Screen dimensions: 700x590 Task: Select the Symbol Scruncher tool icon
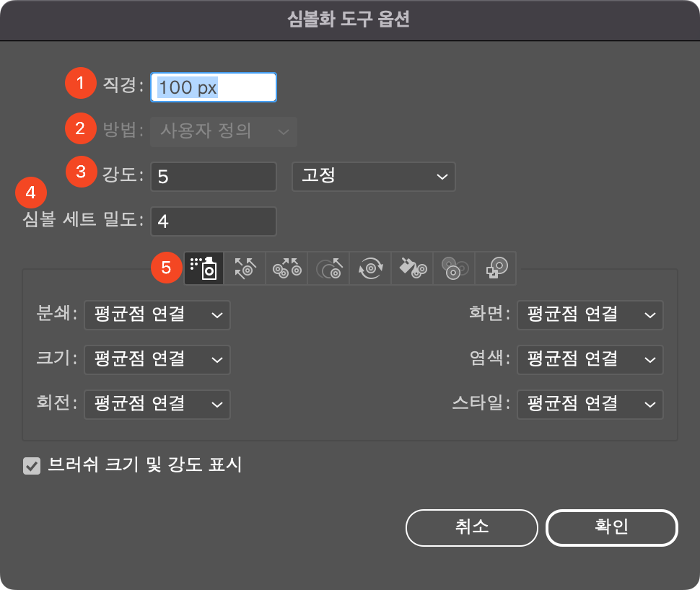tap(286, 268)
